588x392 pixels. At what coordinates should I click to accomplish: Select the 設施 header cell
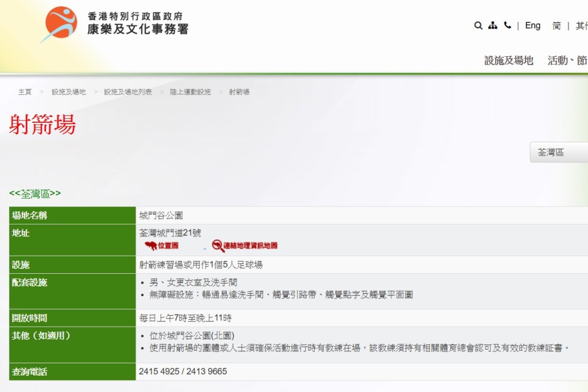coord(72,265)
